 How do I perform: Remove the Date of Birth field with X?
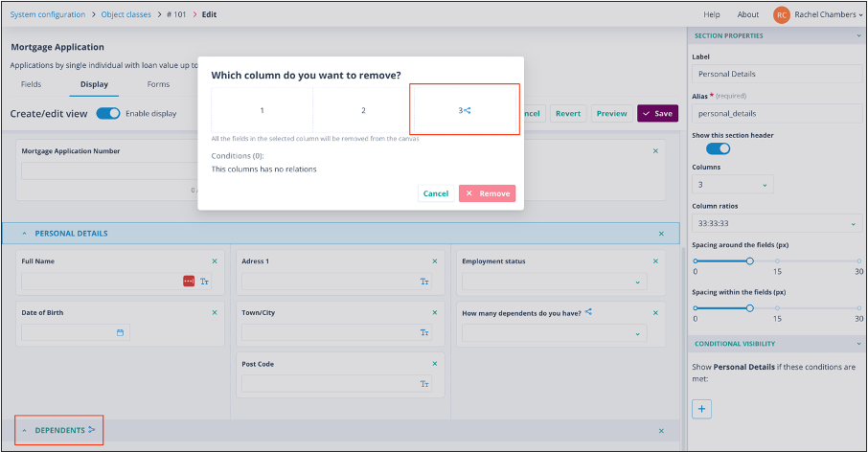pos(215,312)
